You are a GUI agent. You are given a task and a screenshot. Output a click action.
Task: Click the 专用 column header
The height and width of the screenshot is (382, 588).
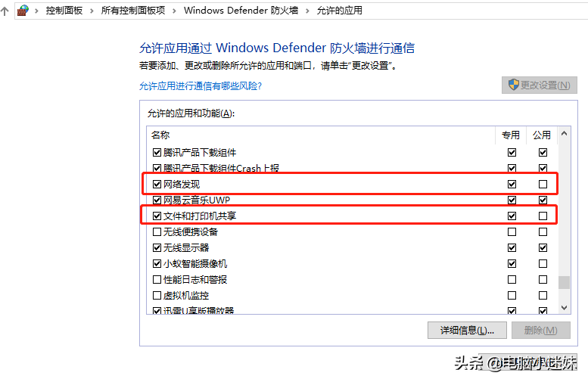(511, 135)
